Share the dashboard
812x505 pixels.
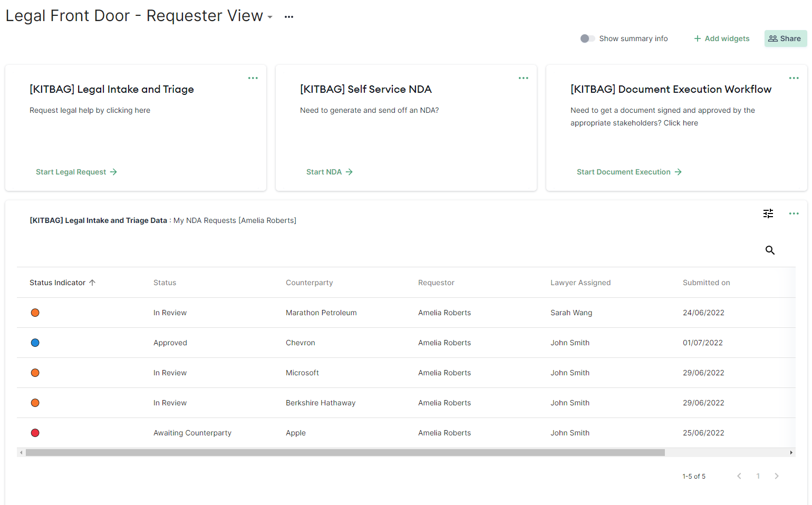(x=786, y=38)
